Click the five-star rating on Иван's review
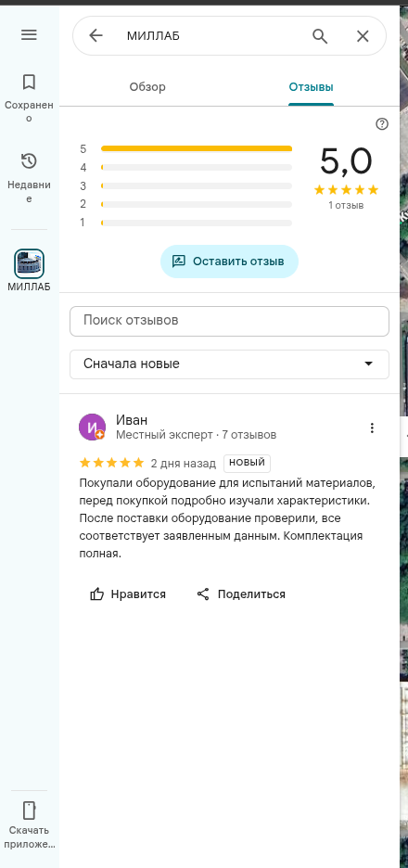The width and height of the screenshot is (408, 868). click(112, 463)
